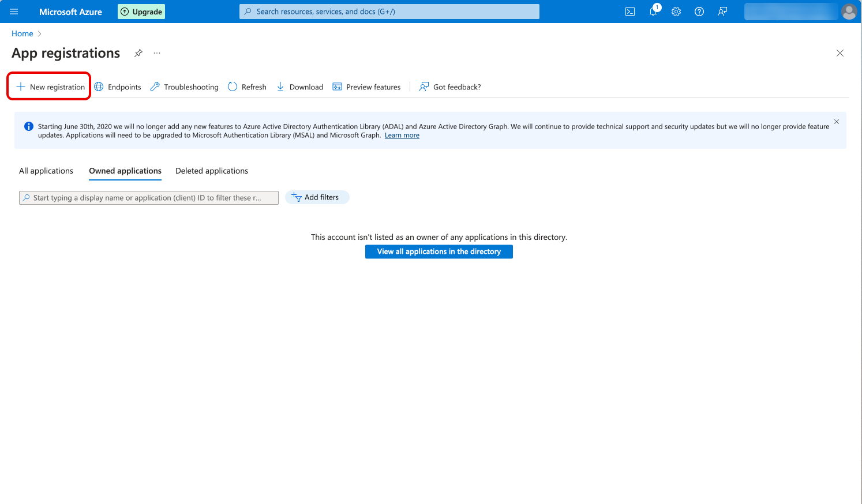Click the Microsoft Azure logo text
862x504 pixels.
pyautogui.click(x=70, y=12)
